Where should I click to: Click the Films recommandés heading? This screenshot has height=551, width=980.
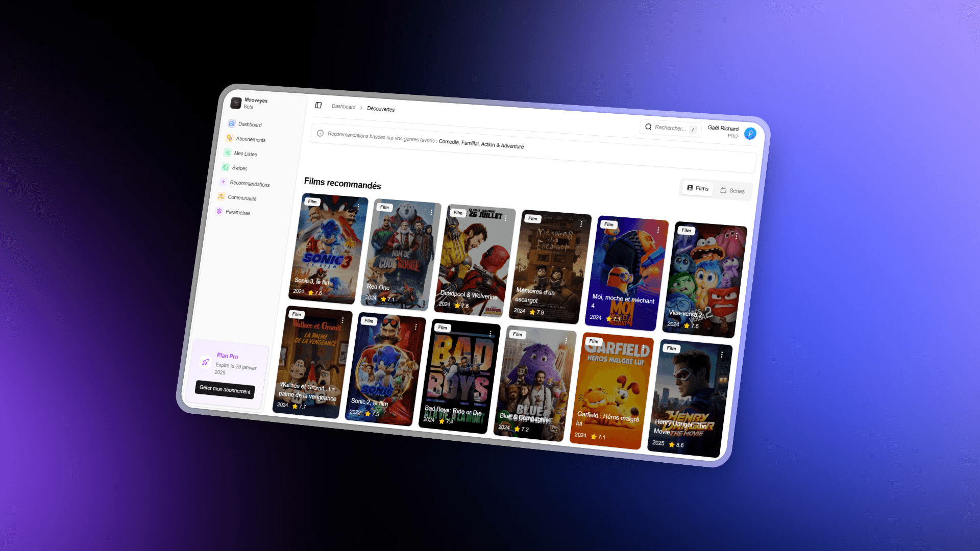[x=342, y=183]
